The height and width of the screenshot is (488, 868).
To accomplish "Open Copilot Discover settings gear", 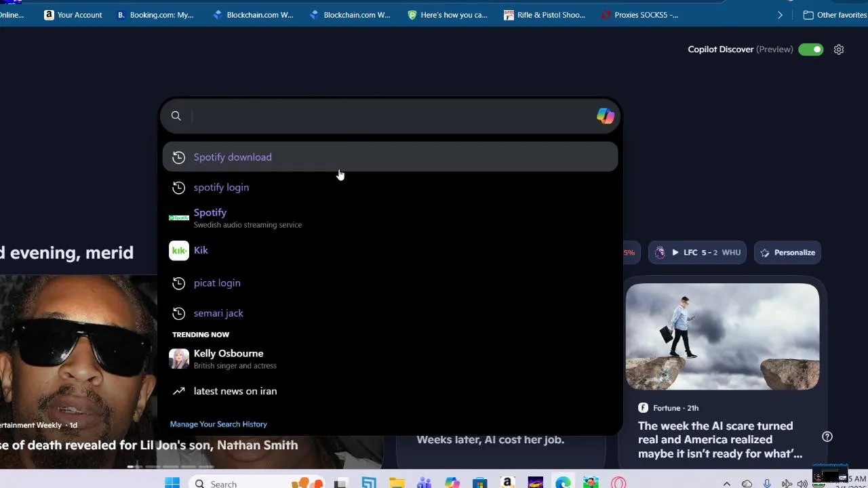I will pos(839,49).
